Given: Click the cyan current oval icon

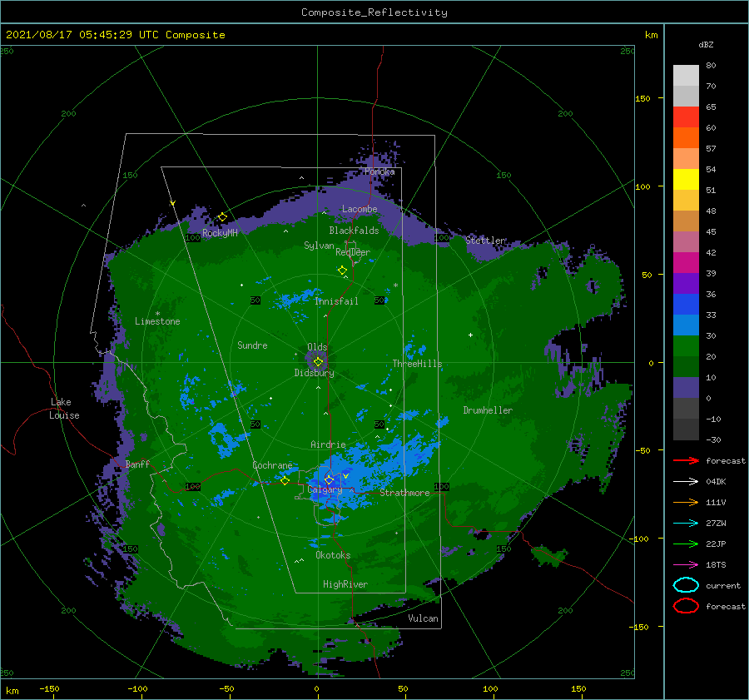Looking at the screenshot, I should pyautogui.click(x=686, y=585).
